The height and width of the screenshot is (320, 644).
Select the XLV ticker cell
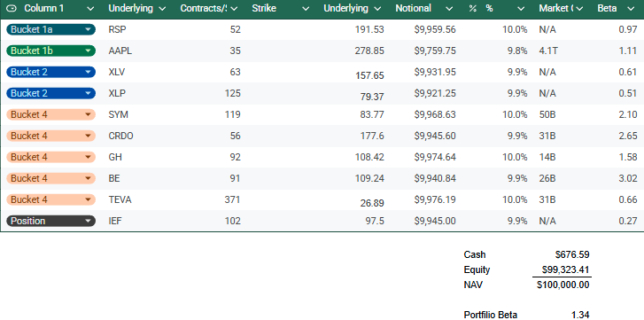(117, 73)
